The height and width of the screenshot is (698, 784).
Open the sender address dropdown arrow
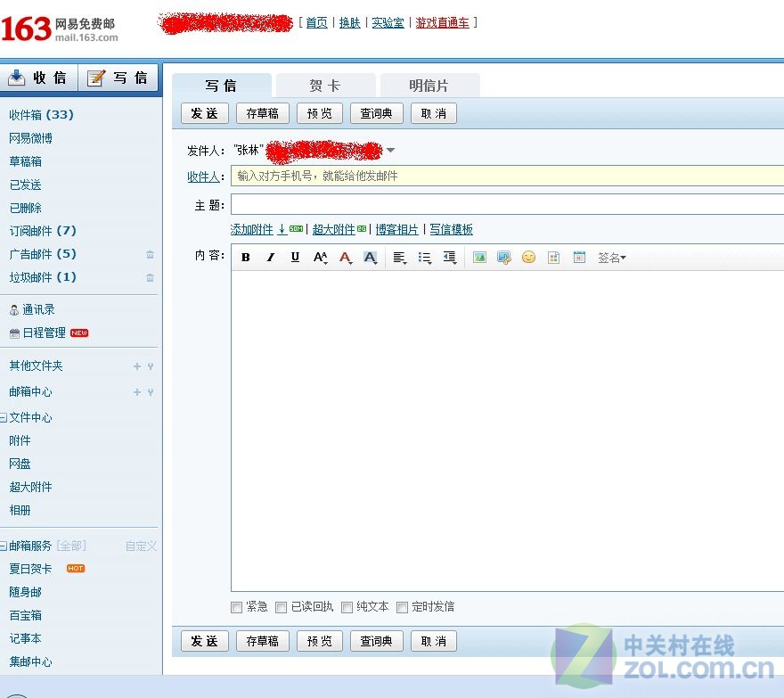click(391, 150)
